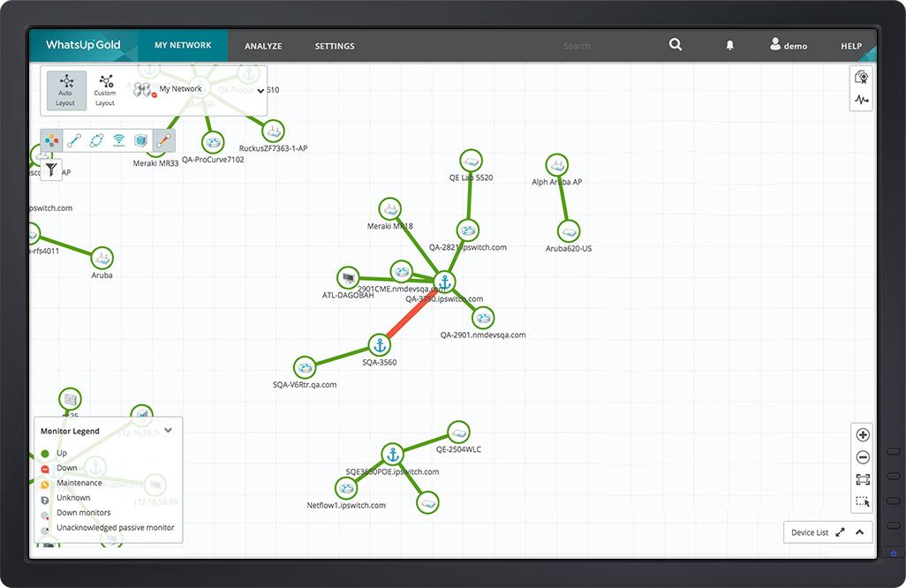Switch to the ANALYZE tab

[x=263, y=45]
